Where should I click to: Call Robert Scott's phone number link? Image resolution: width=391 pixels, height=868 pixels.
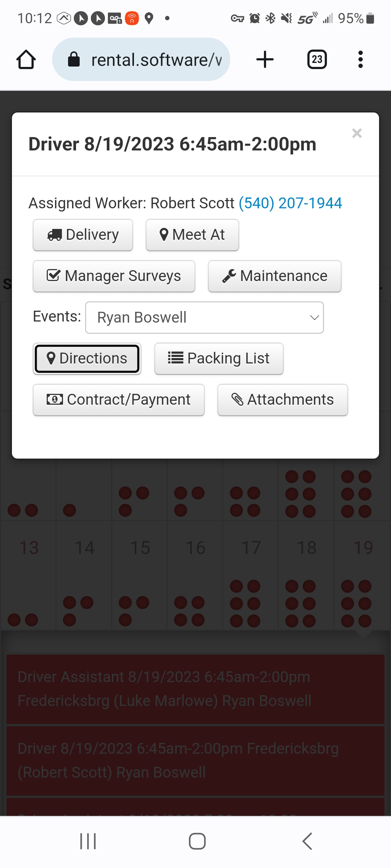tap(290, 203)
